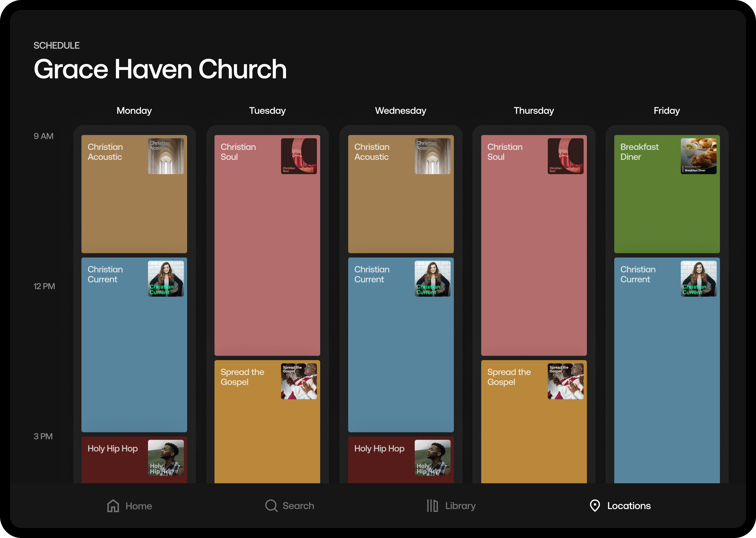Click the Friday column header
Screen dimensions: 756x538
tap(666, 111)
